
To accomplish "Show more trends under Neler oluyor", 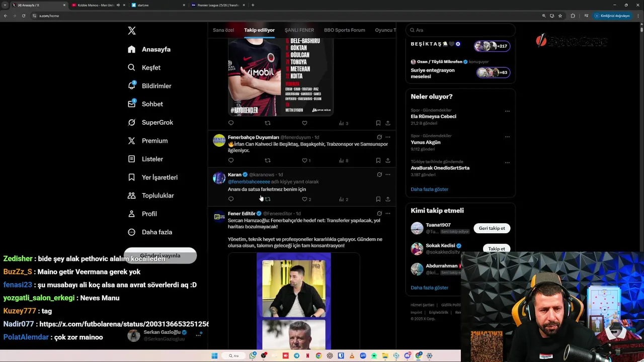I will (429, 189).
